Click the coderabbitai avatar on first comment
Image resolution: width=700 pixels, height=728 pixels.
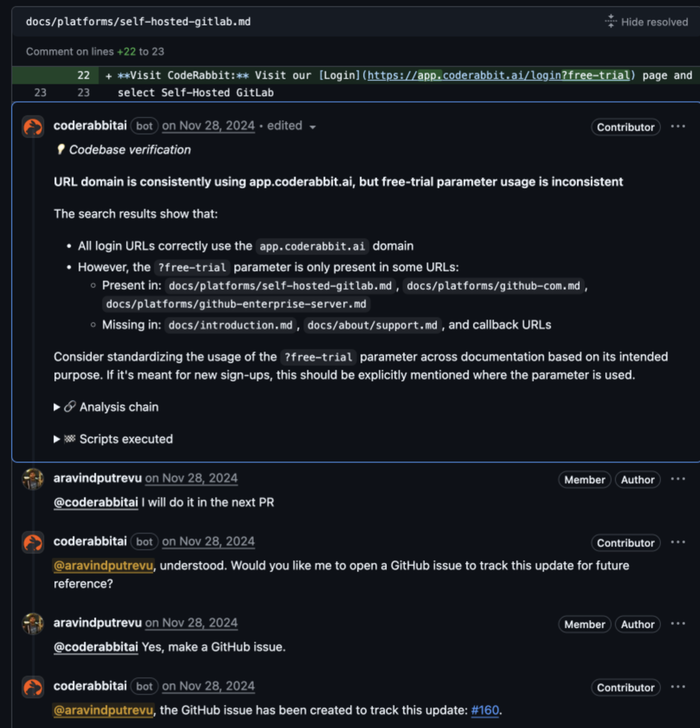[x=33, y=127]
